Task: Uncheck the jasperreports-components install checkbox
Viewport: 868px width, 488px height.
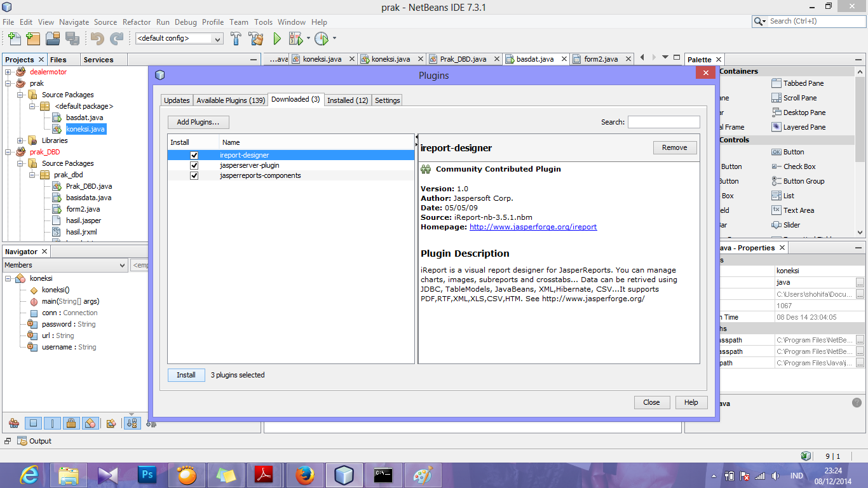Action: [194, 175]
